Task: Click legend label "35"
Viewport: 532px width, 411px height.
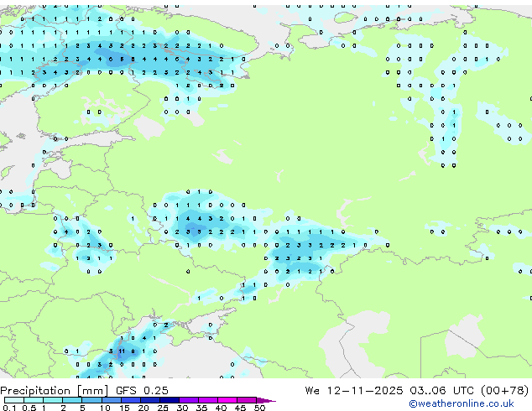Action: (201, 408)
